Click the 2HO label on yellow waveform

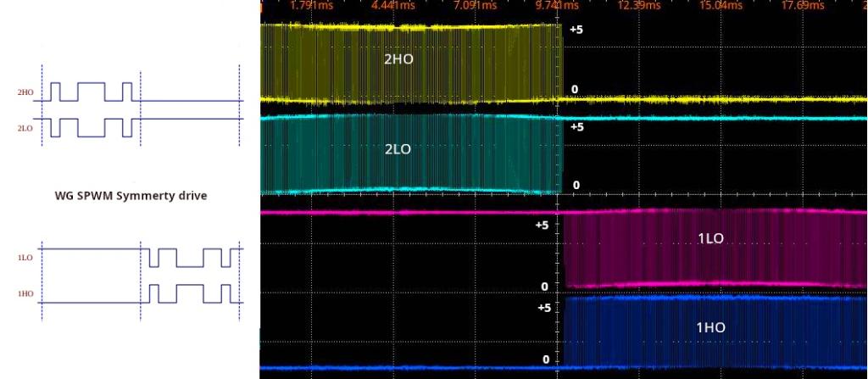pyautogui.click(x=398, y=59)
